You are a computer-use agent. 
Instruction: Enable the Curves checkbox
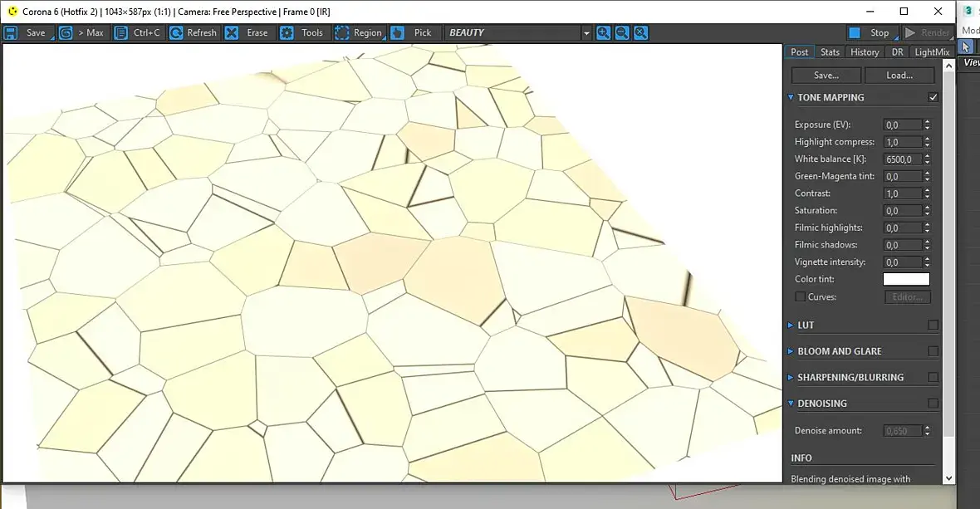(x=800, y=297)
